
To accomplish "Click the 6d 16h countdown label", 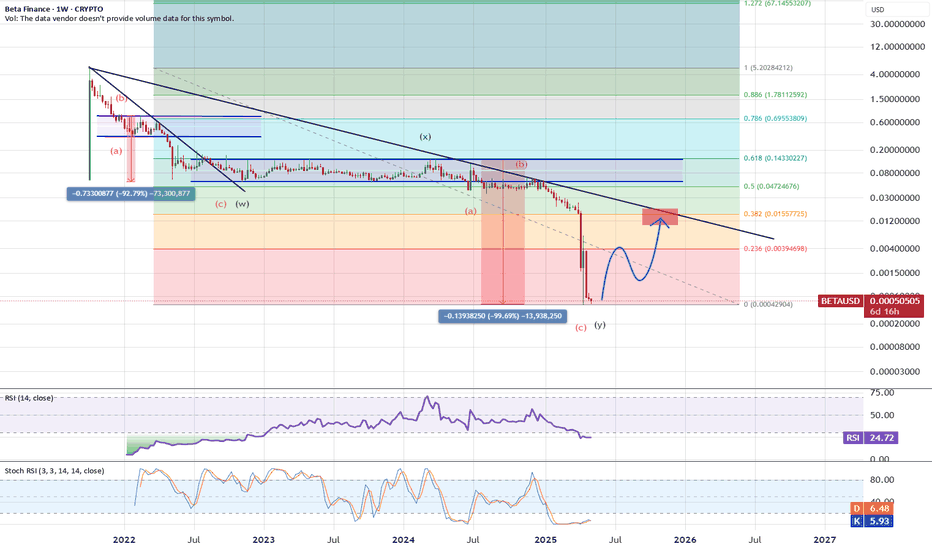I will [x=884, y=312].
